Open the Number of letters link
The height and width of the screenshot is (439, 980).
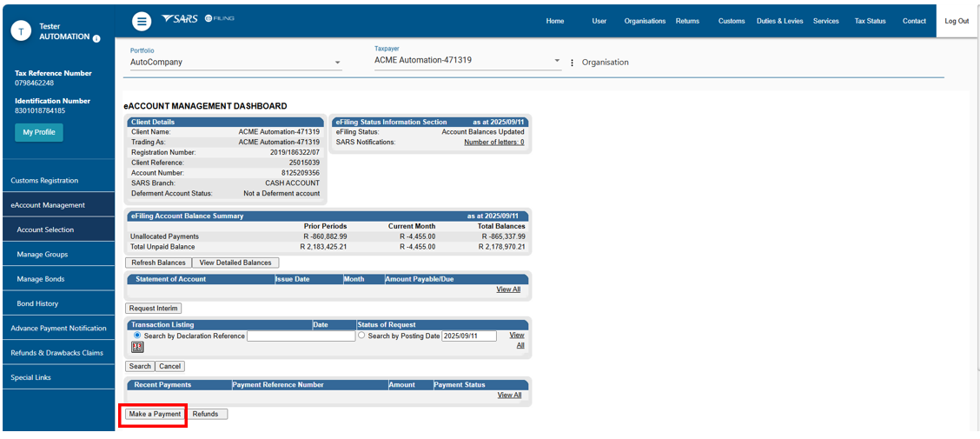[x=493, y=142]
